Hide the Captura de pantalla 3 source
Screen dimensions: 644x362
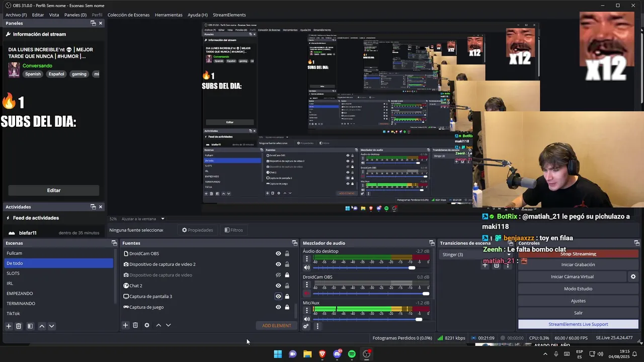point(278,297)
